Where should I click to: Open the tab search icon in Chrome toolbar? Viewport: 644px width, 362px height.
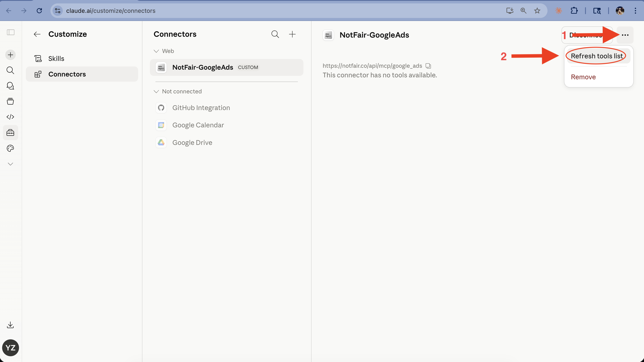[x=597, y=11]
